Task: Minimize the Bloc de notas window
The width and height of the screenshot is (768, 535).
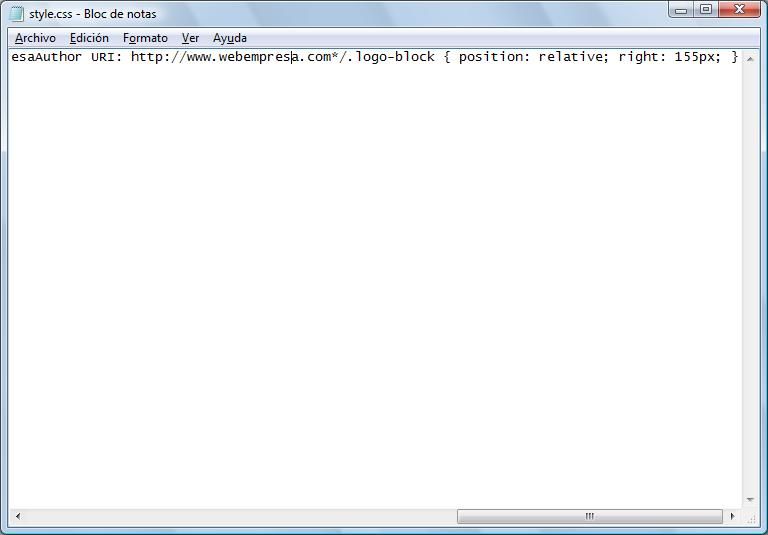Action: (681, 10)
